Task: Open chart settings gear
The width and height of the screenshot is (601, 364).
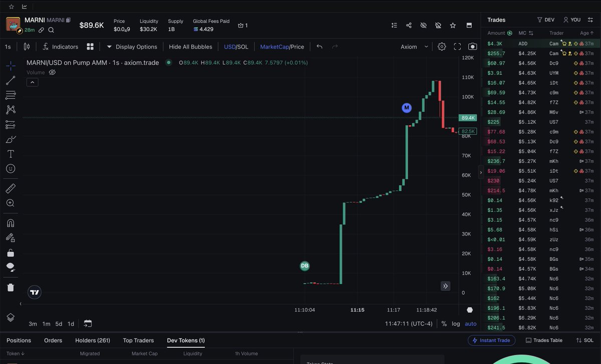Action: click(x=442, y=47)
